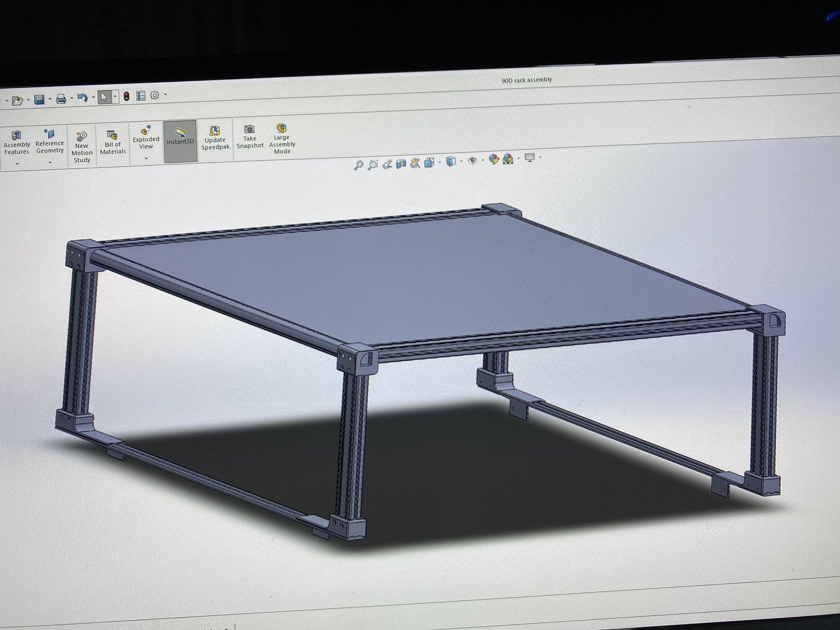
Task: Open Reference Geometry tool
Action: (x=50, y=141)
